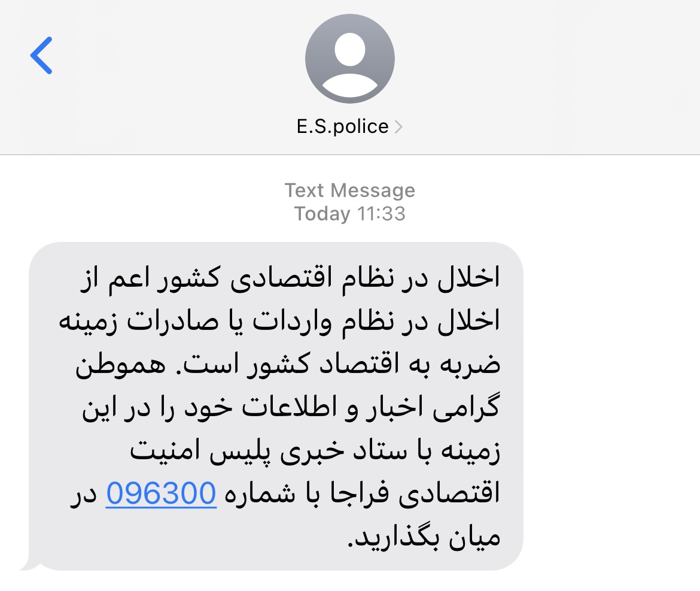Click the Today 11:33 timestamp
Image resolution: width=700 pixels, height=591 pixels.
[x=350, y=214]
